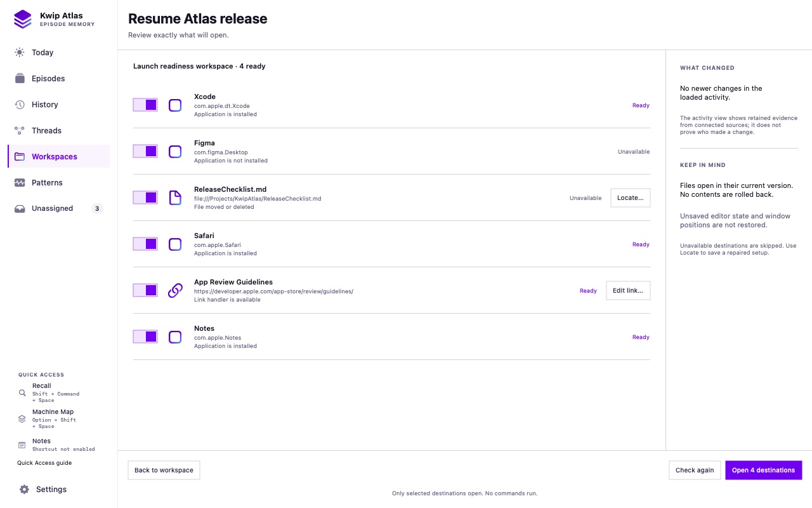Screen dimensions: 812x508
Task: Go to Episodes in sidebar
Action: click(59, 79)
